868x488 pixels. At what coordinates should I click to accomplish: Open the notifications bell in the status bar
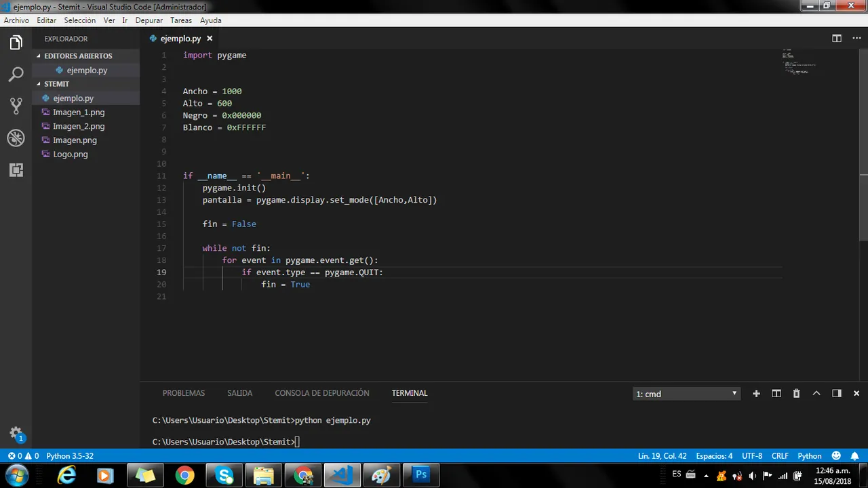856,456
